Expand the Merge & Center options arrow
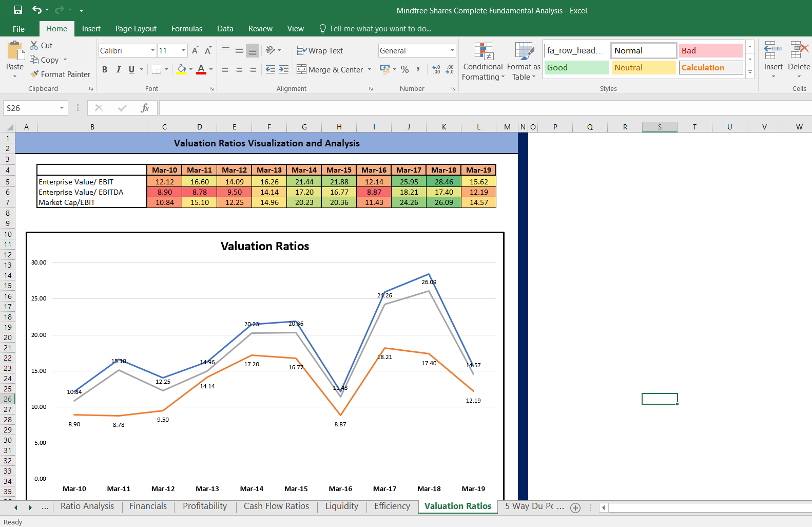This screenshot has width=812, height=527. [x=370, y=69]
